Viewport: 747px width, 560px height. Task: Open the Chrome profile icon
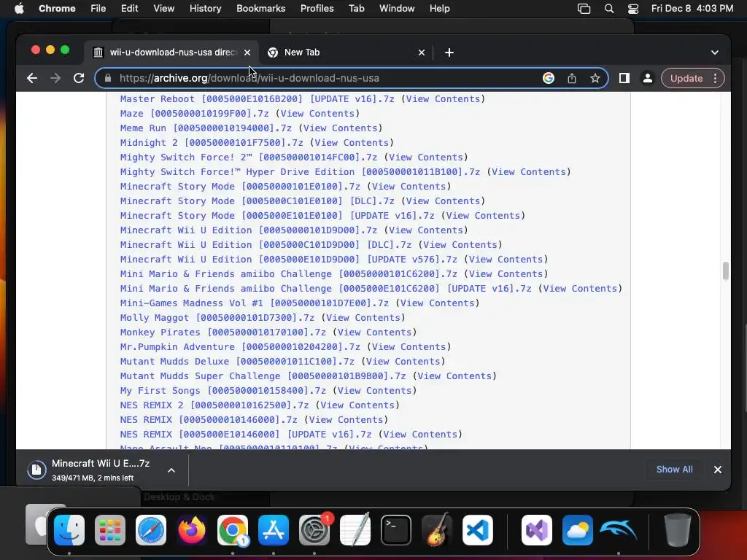point(648,78)
